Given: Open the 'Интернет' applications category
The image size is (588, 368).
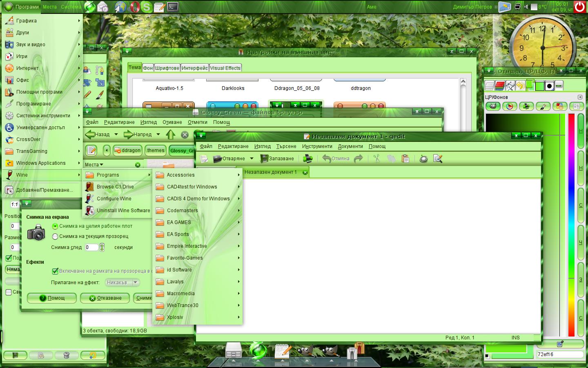Looking at the screenshot, I should (x=42, y=68).
